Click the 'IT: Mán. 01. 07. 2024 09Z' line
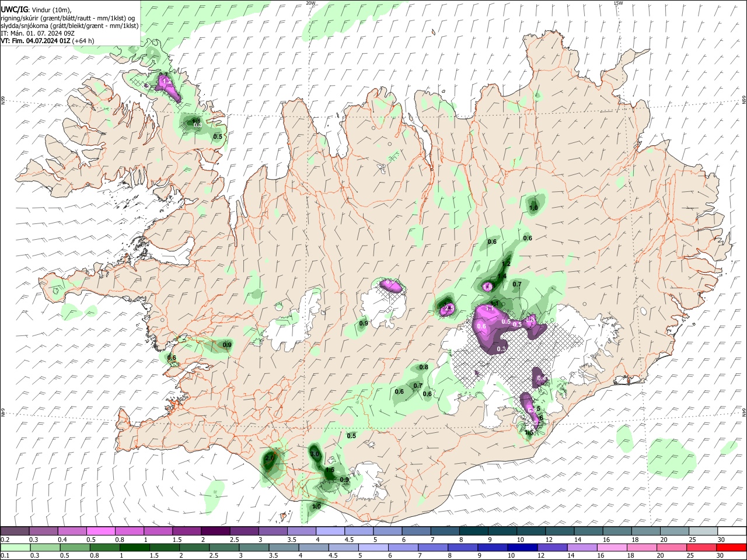Viewport: 747px width, 560px height. [37, 33]
